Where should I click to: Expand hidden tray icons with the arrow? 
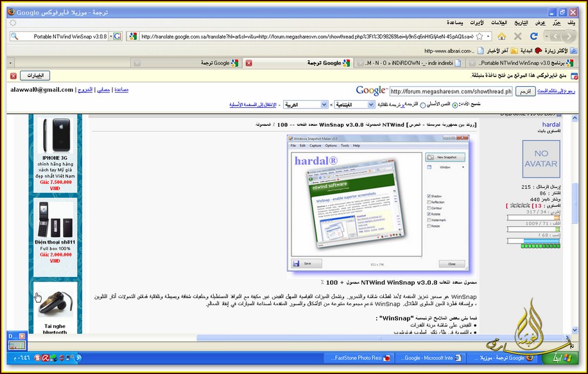tap(78, 358)
